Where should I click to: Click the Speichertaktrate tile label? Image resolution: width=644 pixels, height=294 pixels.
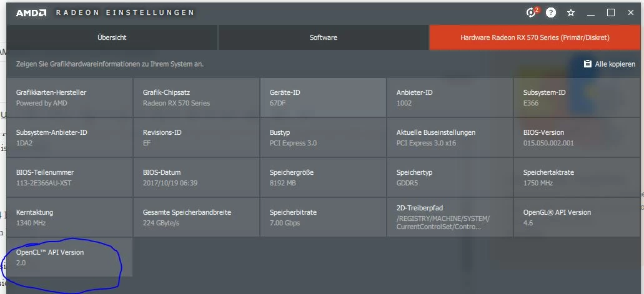pyautogui.click(x=548, y=172)
